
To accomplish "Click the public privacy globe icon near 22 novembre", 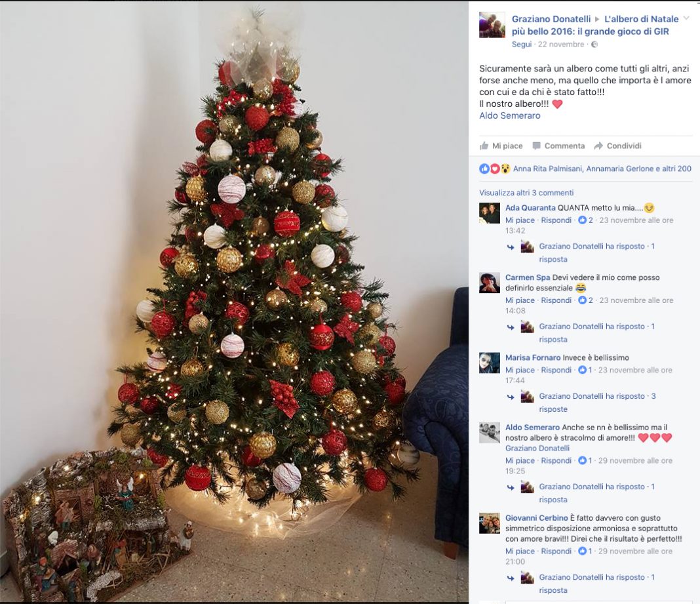I will (594, 44).
